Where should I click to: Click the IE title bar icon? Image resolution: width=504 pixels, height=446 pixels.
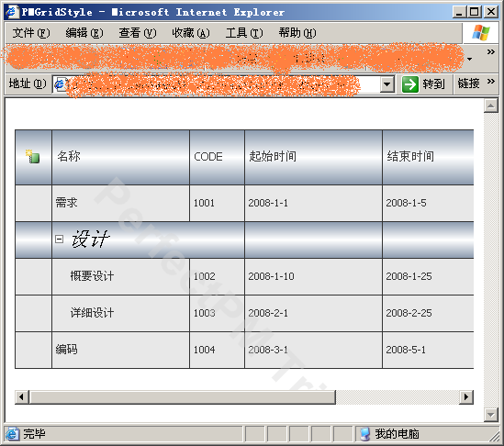(12, 12)
